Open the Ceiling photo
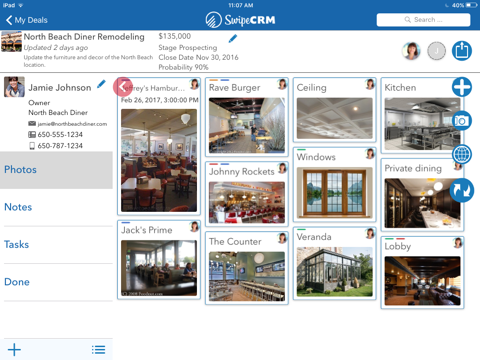 tap(335, 118)
